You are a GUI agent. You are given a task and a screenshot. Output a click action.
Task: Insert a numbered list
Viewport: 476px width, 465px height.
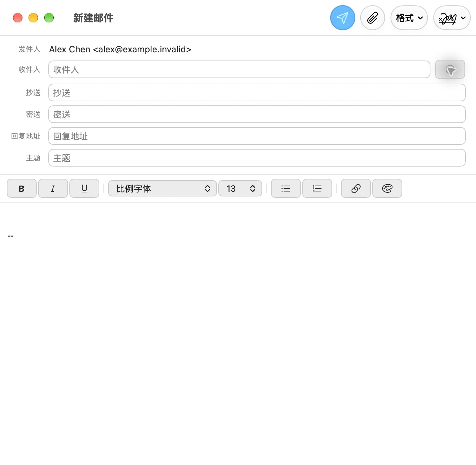click(x=317, y=188)
